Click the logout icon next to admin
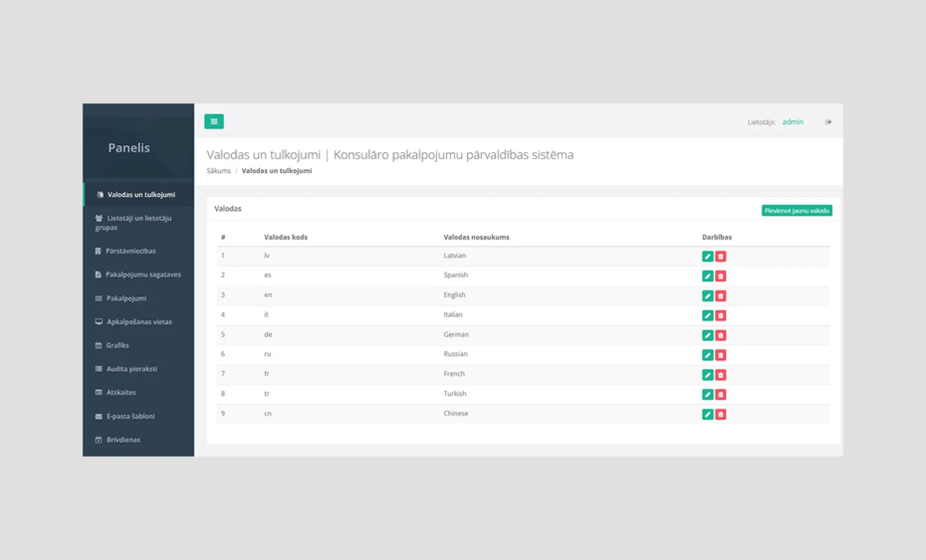Viewport: 926px width, 560px height. (x=828, y=122)
